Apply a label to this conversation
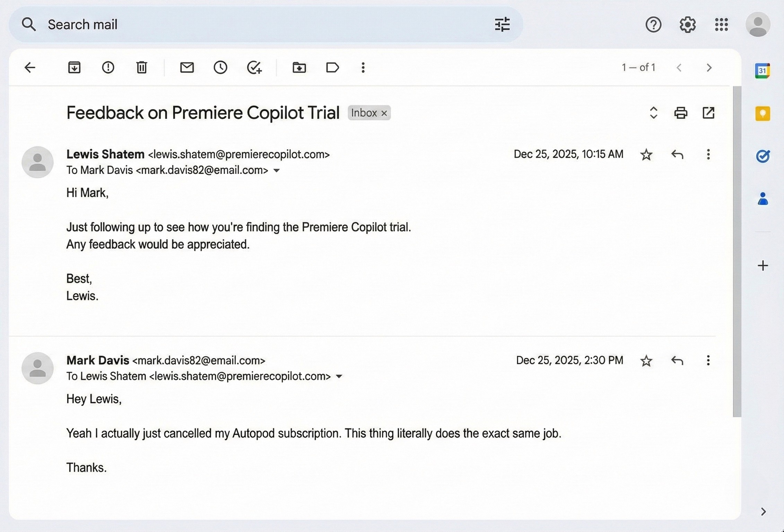 (332, 68)
